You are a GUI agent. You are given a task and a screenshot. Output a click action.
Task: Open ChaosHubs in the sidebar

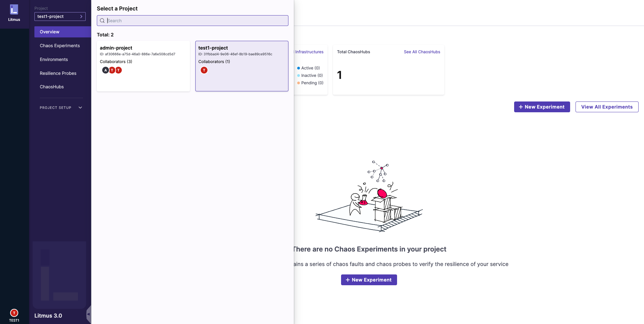[x=52, y=87]
